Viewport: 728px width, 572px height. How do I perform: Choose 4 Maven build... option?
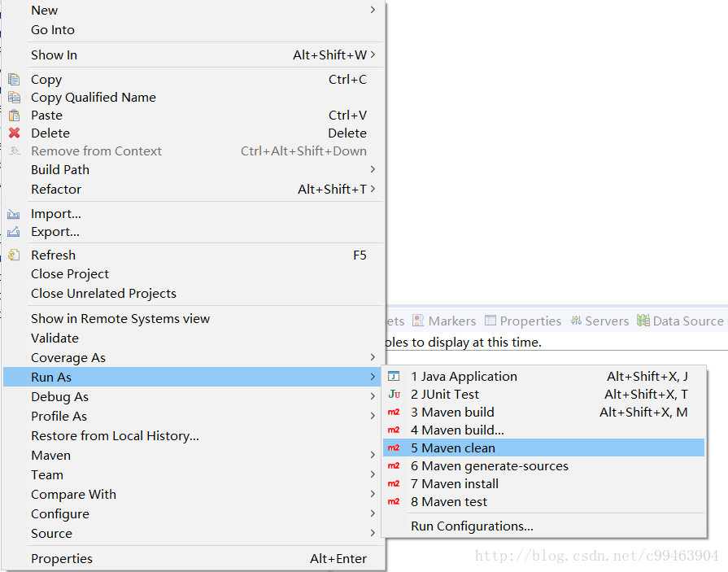(x=543, y=430)
